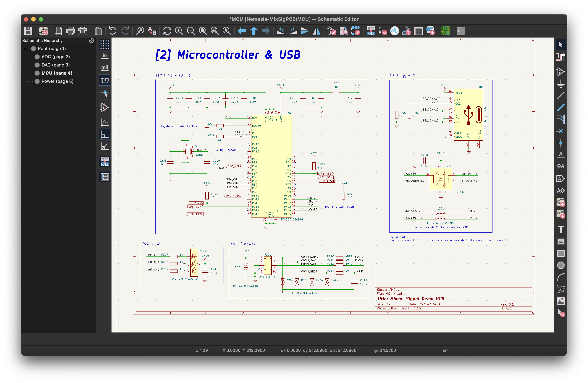This screenshot has height=383, width=588.
Task: Open the ADC (page 2) sheet
Action: [x=56, y=57]
